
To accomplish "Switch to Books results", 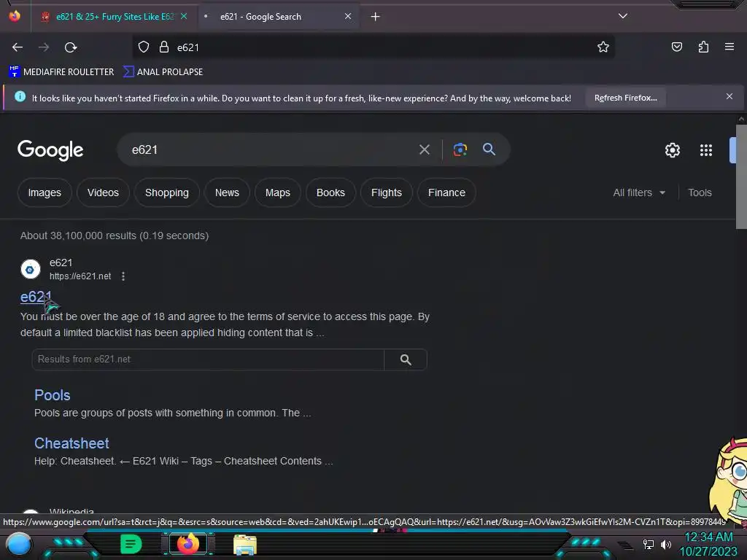I will (x=330, y=192).
